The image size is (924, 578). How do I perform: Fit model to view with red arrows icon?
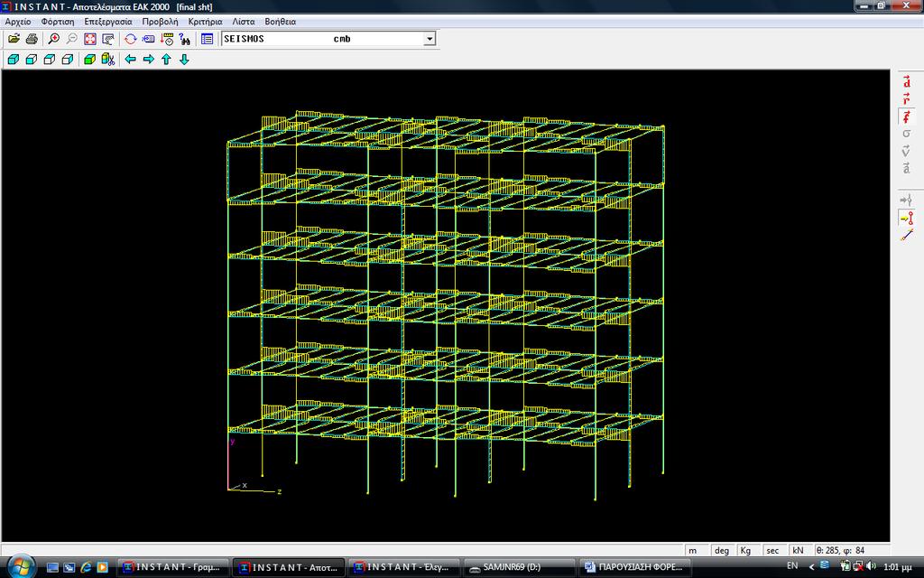[x=90, y=39]
